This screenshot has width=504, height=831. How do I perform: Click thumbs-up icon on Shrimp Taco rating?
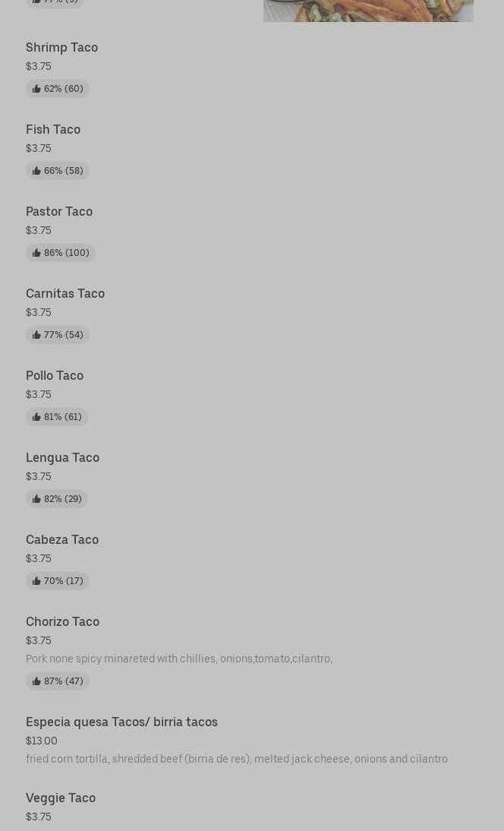[x=36, y=89]
